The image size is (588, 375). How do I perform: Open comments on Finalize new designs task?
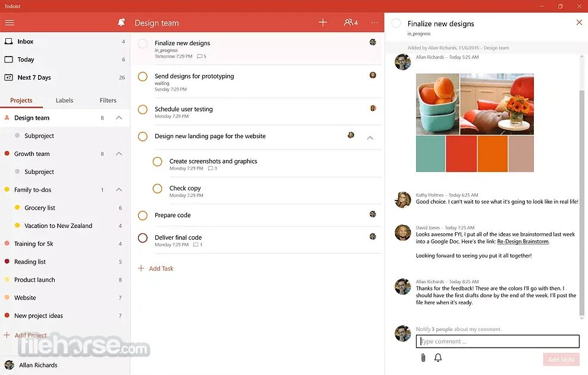tap(202, 56)
